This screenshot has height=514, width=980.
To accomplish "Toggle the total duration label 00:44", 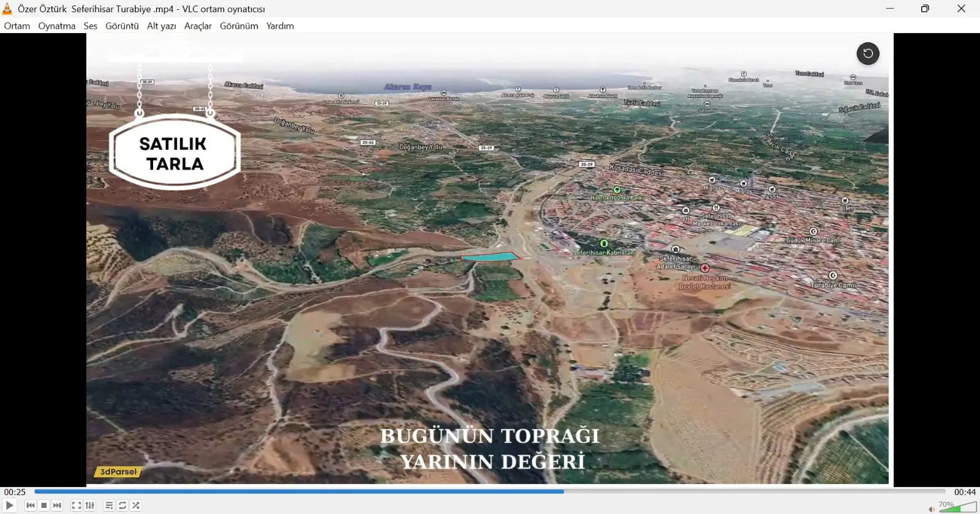I will pos(965,492).
